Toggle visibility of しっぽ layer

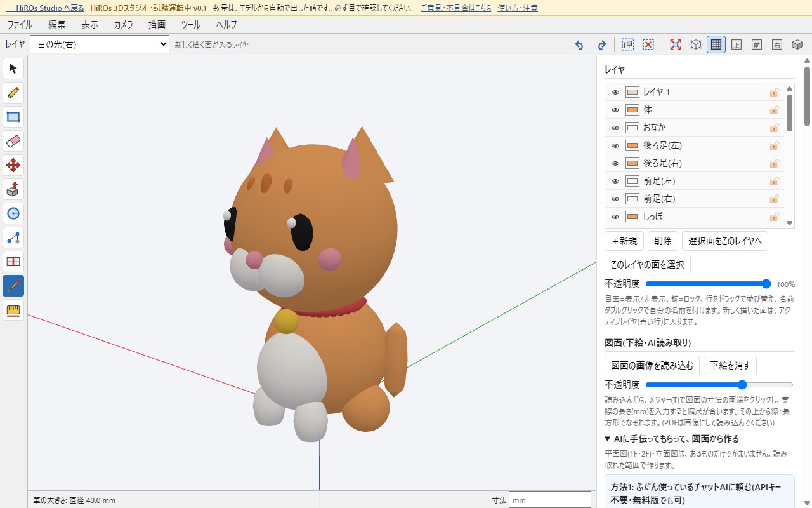(x=615, y=217)
